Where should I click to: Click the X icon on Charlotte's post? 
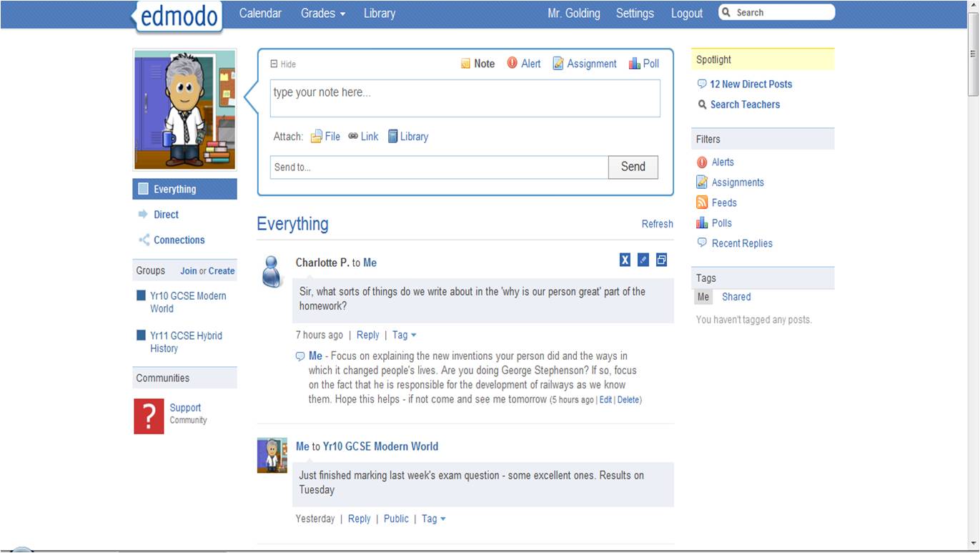pos(625,260)
